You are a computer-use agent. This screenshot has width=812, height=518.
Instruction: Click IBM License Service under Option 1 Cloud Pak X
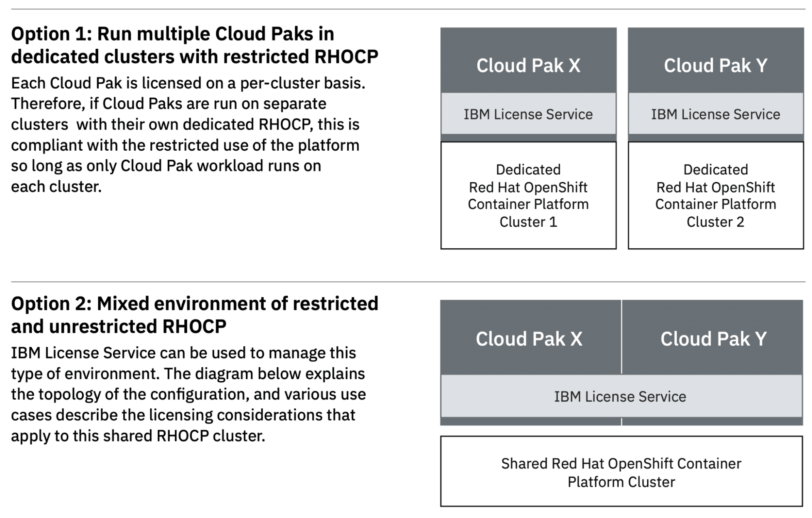click(528, 114)
